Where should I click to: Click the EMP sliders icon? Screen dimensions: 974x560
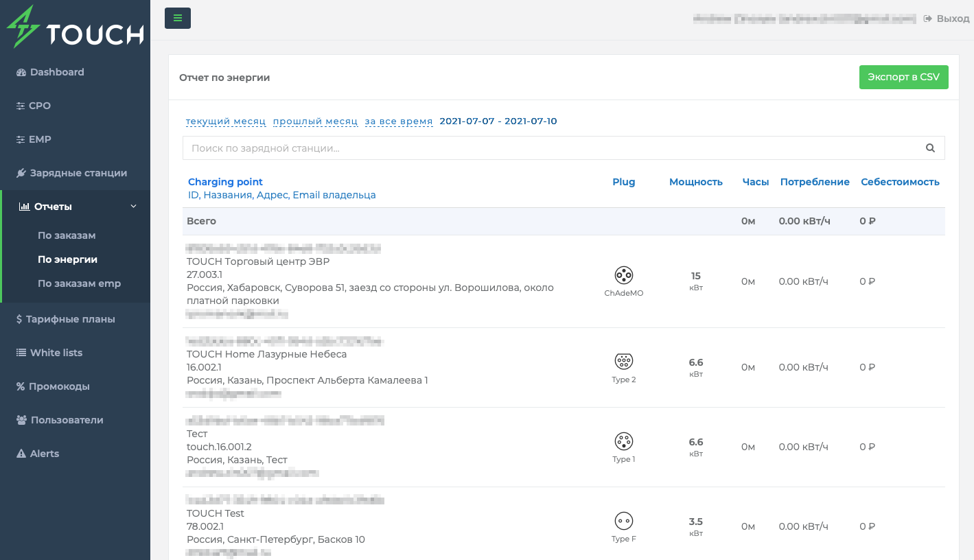tap(21, 139)
